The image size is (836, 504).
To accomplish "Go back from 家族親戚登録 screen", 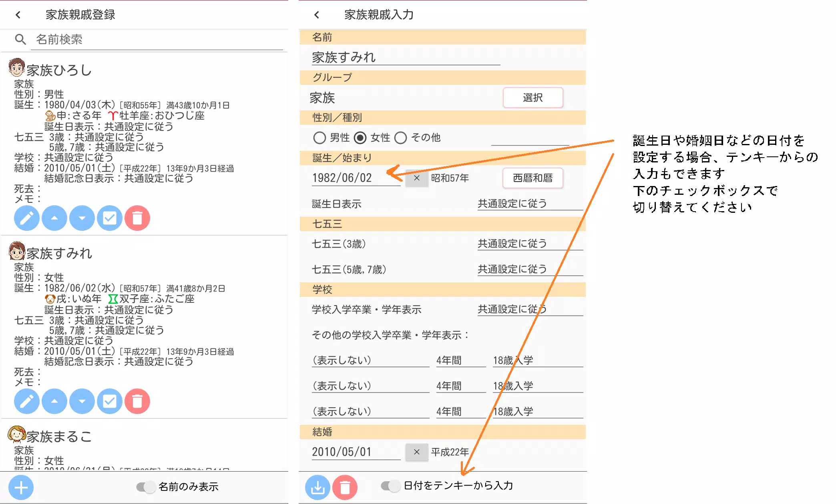I will 18,15.
